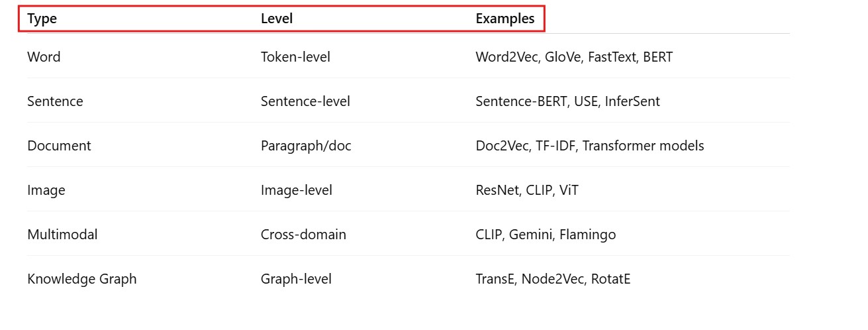This screenshot has height=330, width=868.
Task: Click the Level column header
Action: tap(277, 19)
